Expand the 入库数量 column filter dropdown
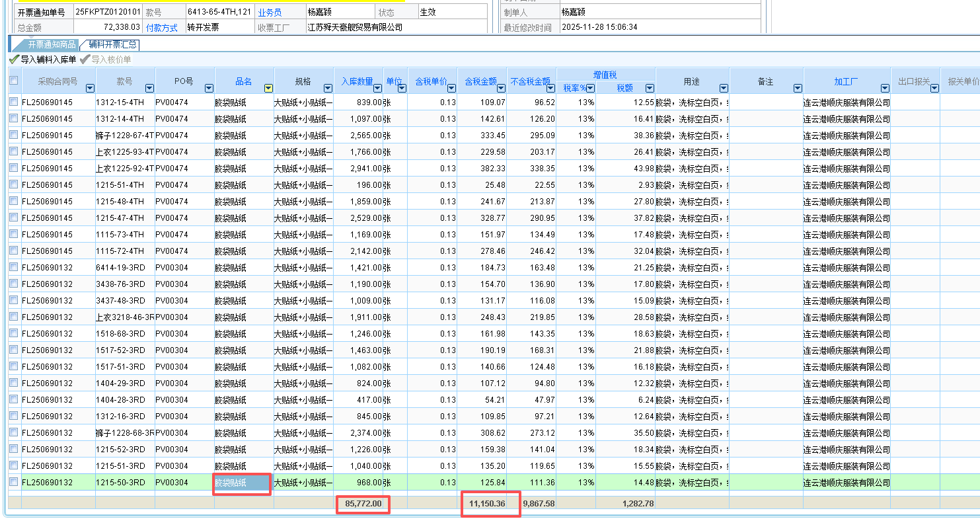 click(x=377, y=88)
